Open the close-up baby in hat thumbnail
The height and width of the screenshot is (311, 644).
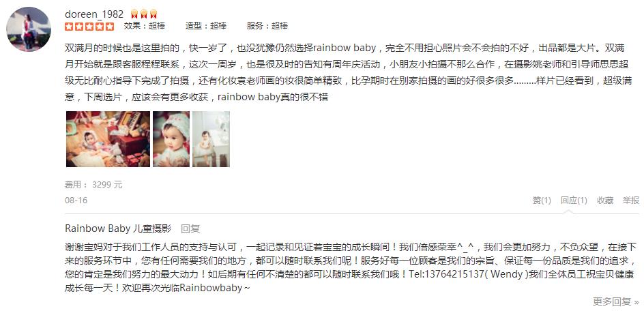point(171,139)
